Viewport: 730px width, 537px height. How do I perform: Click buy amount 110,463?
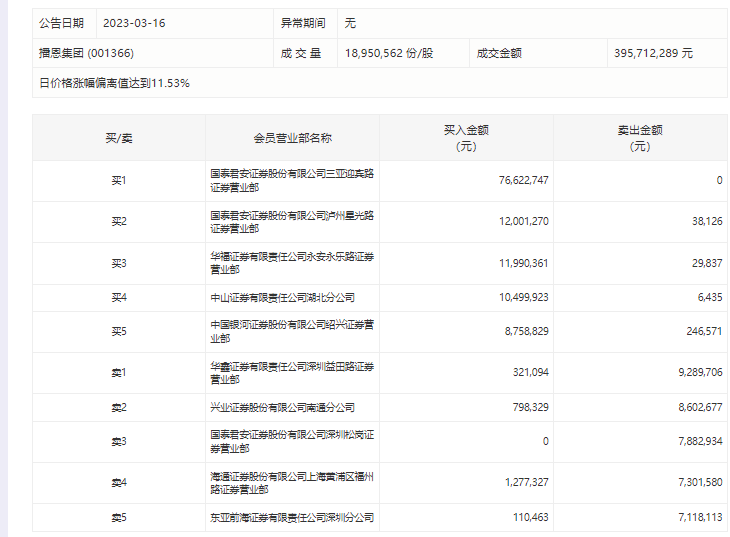click(x=531, y=517)
